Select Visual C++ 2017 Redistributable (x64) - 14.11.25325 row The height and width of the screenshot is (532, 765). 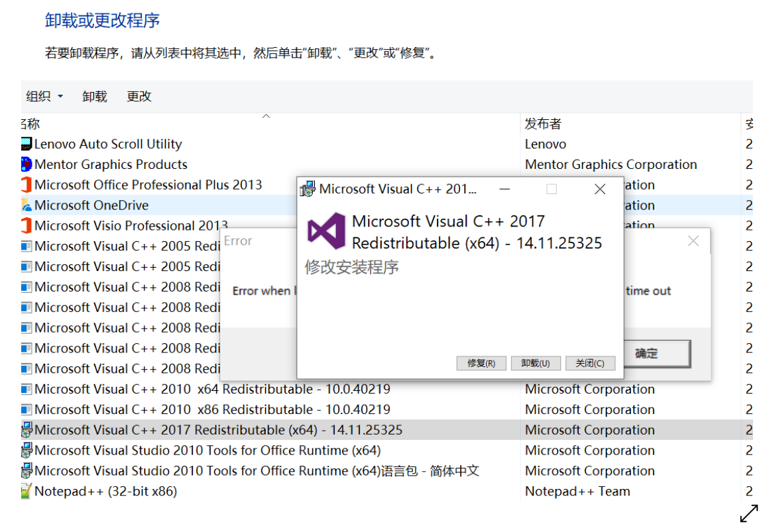387,429
